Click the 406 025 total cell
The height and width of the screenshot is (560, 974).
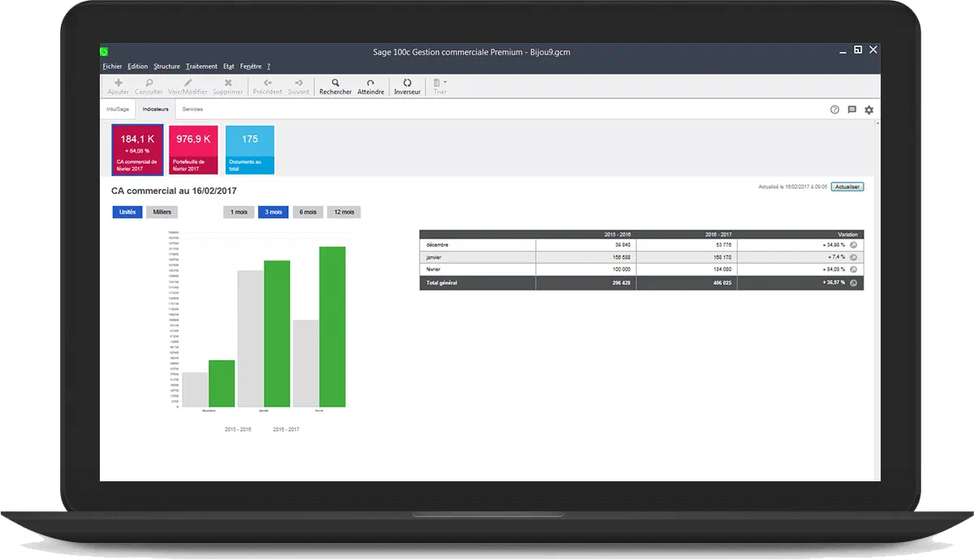click(722, 282)
